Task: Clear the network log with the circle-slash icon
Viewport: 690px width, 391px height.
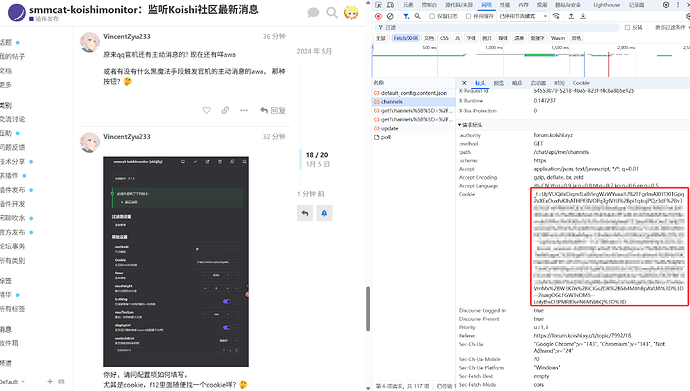Action: [390, 16]
